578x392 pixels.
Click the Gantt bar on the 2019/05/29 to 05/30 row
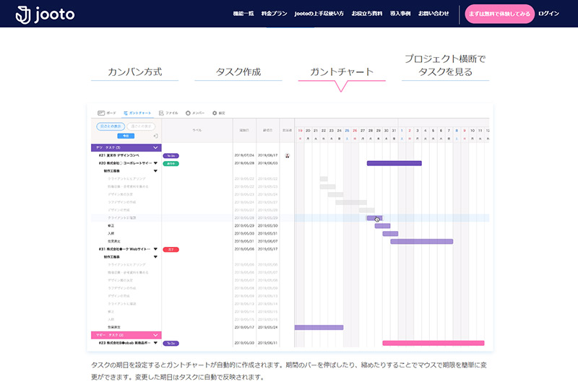tap(383, 226)
